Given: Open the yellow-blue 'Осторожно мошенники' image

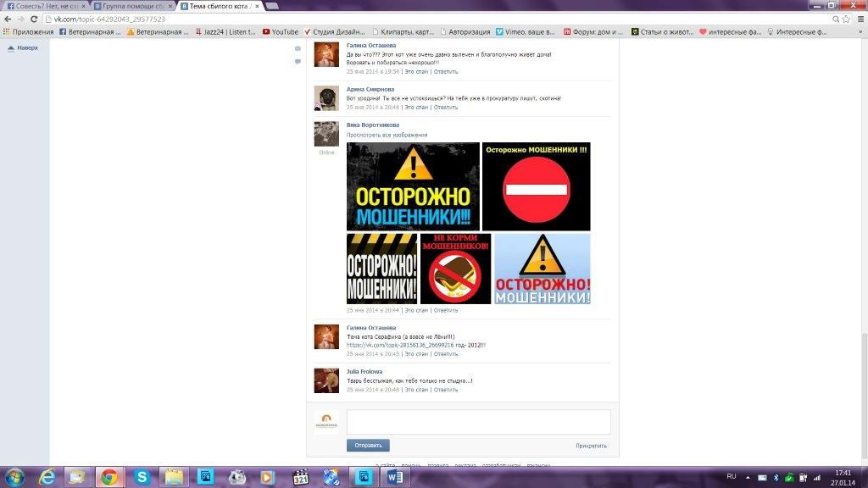Looking at the screenshot, I should coord(413,186).
